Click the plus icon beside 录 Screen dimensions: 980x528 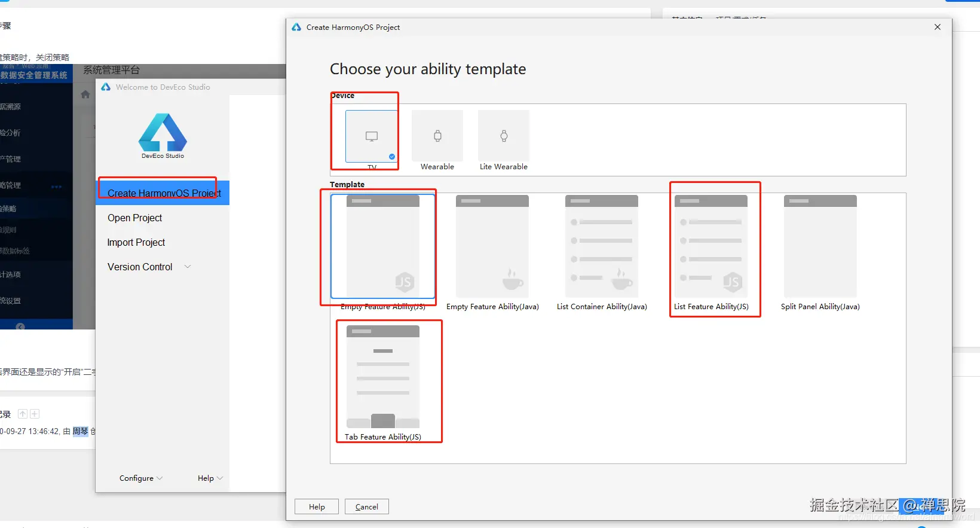[35, 414]
